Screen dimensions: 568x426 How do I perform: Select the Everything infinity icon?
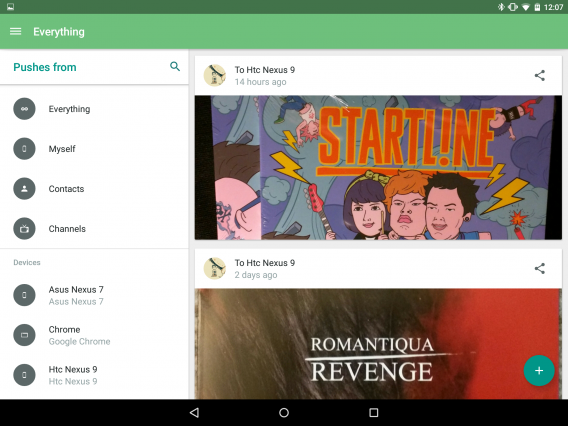coord(24,109)
